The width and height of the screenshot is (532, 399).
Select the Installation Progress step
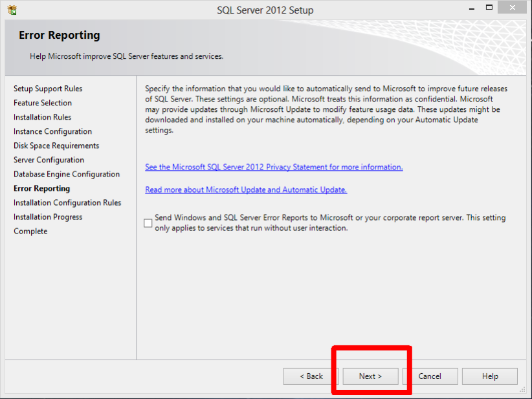click(48, 217)
